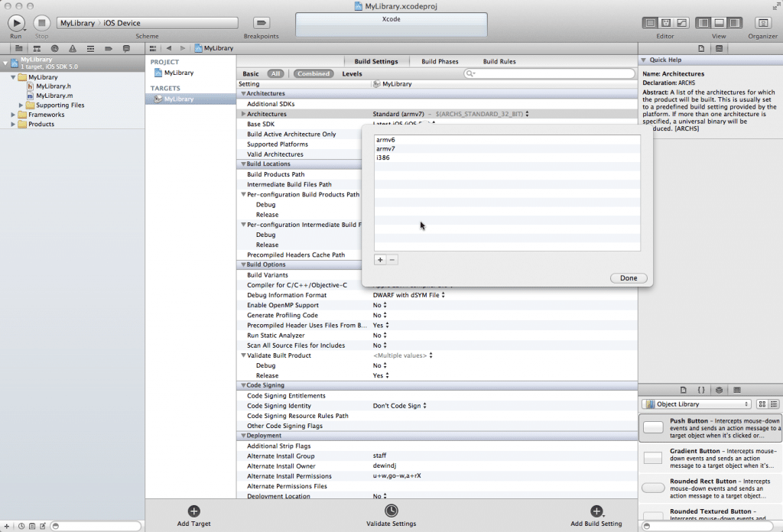783x532 pixels.
Task: Open Code Signing Identity dropdown
Action: (399, 406)
